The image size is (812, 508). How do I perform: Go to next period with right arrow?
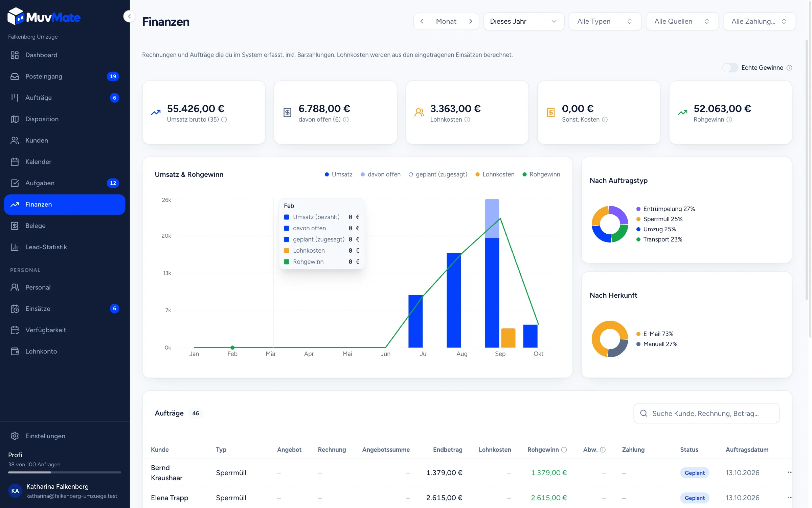pos(471,21)
